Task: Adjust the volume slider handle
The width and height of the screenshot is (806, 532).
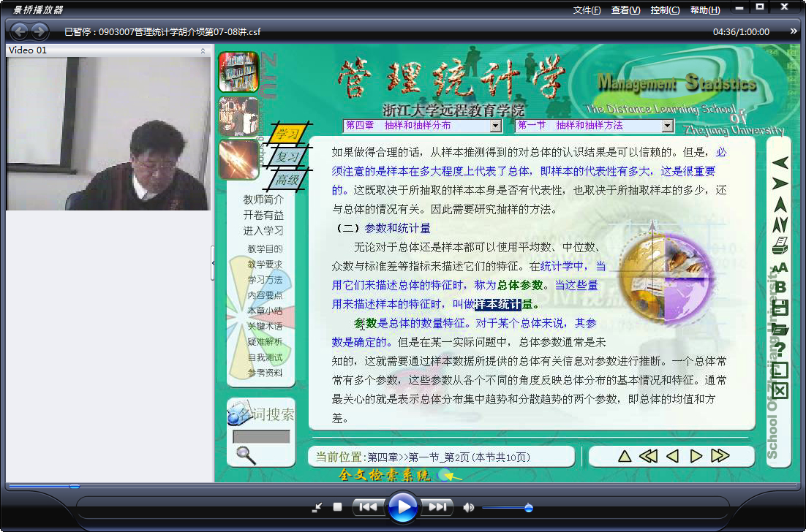Action: click(x=528, y=508)
